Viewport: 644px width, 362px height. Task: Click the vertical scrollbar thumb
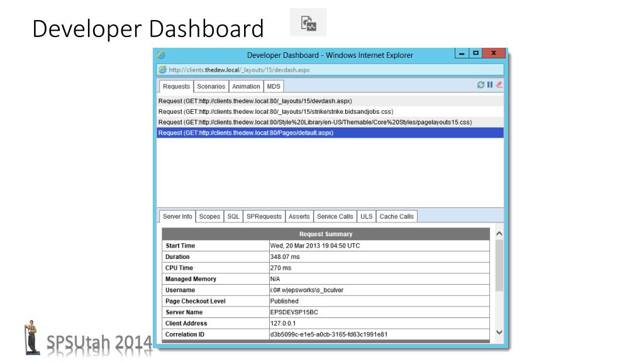point(499,266)
